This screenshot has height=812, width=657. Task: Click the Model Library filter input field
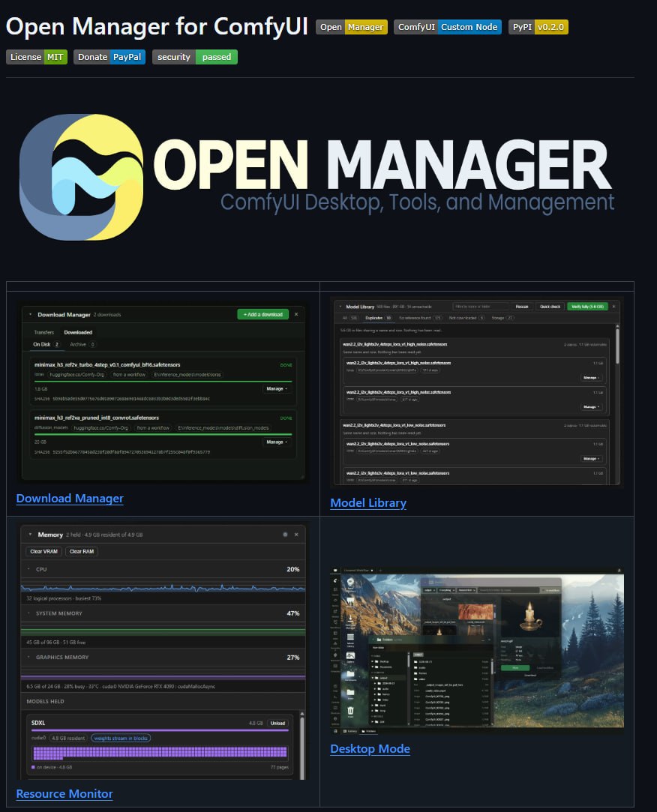coord(480,307)
